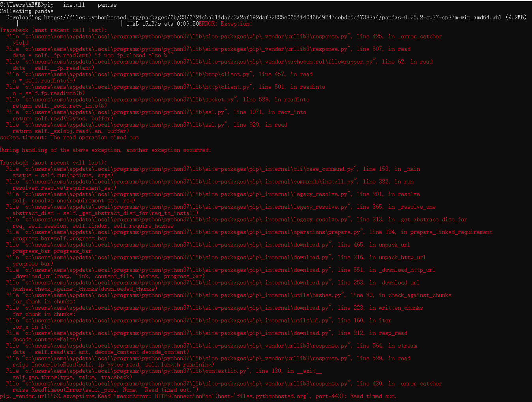The height and width of the screenshot is (402, 532).
Task: Select the hashes.py check_against_chunks reference
Action: click(229, 295)
